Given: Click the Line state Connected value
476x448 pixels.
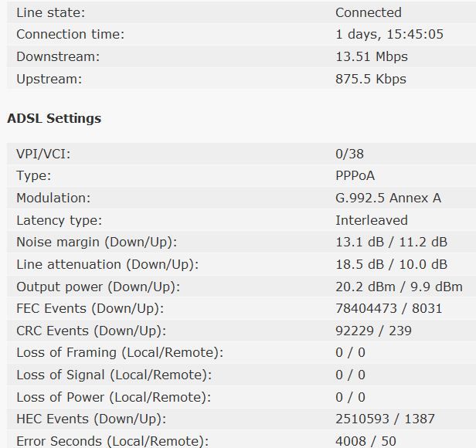Looking at the screenshot, I should click(368, 12).
